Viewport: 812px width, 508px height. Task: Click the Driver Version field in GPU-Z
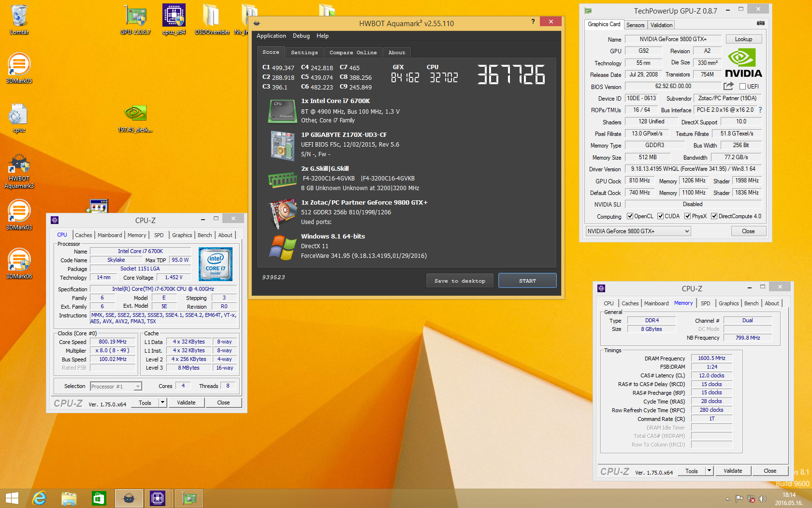point(693,169)
